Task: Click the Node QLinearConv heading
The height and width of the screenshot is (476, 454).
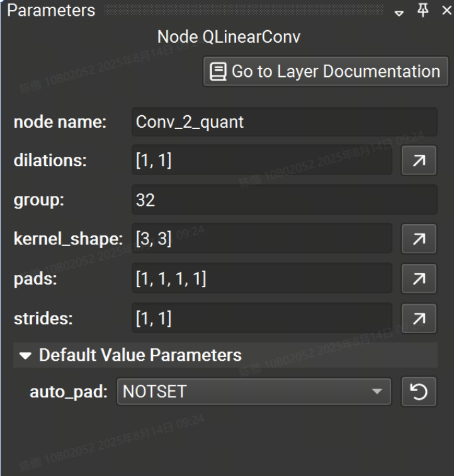Action: [x=229, y=37]
